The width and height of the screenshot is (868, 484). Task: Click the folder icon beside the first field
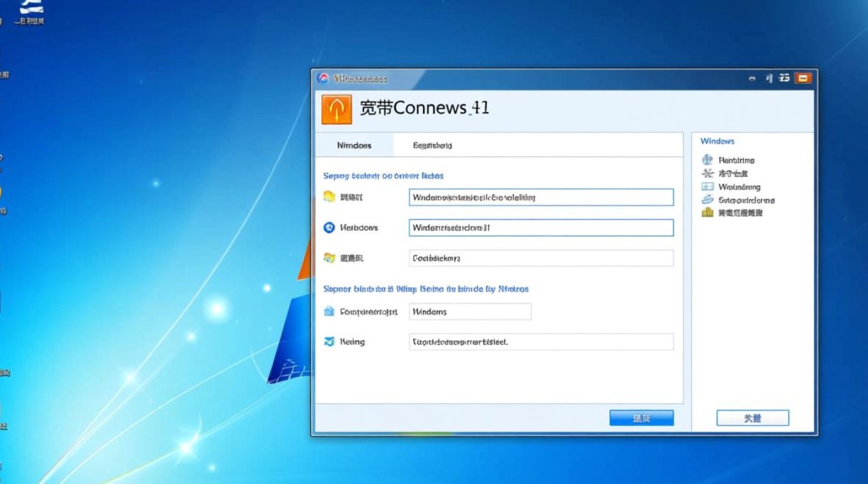pyautogui.click(x=328, y=197)
